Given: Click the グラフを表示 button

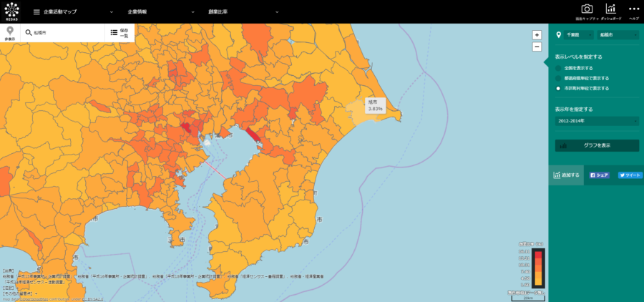Looking at the screenshot, I should 597,145.
